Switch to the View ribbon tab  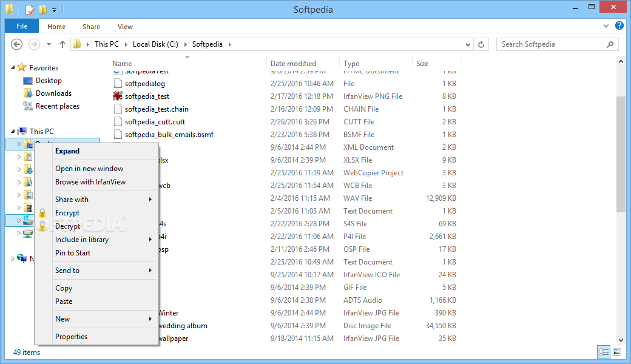[x=125, y=27]
